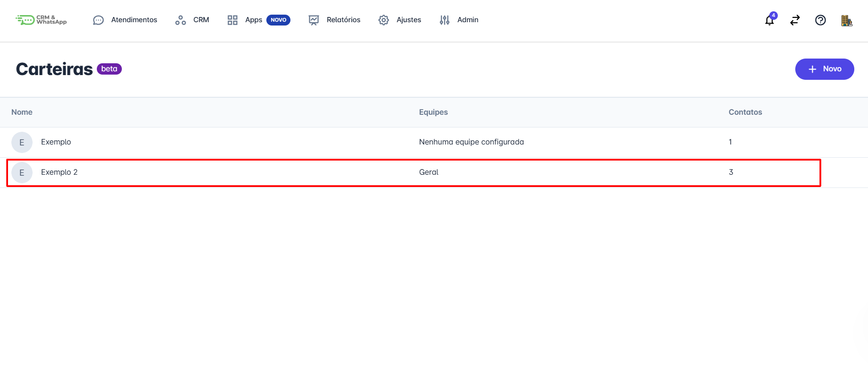Click the Relatórios chart icon
The height and width of the screenshot is (391, 868).
pos(314,20)
